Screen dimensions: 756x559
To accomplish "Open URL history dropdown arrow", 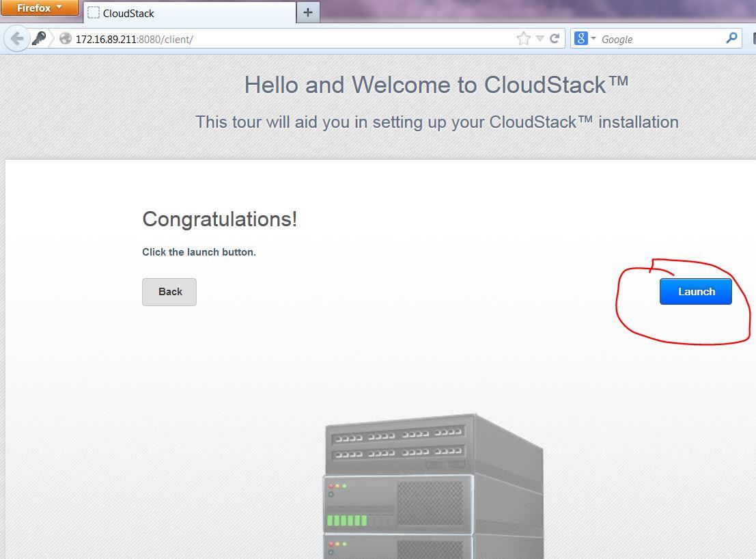I will pyautogui.click(x=540, y=38).
